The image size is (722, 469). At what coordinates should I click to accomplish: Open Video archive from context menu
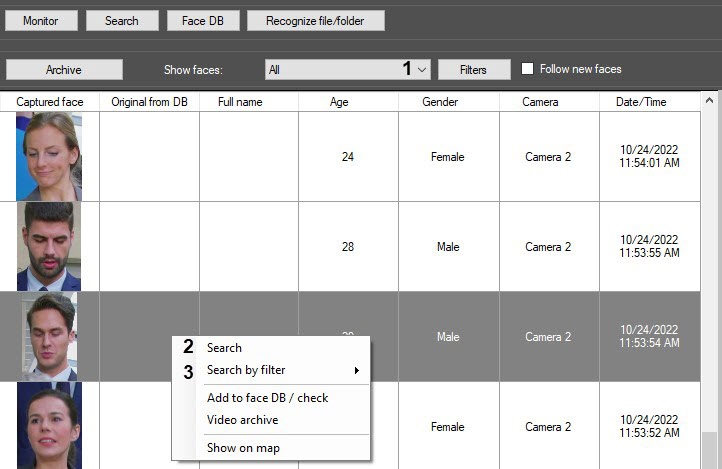242,420
